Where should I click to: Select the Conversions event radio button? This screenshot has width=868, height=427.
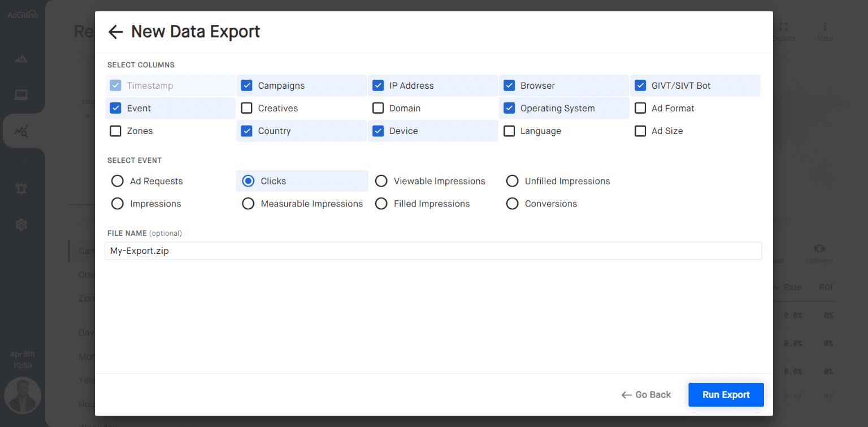point(512,203)
